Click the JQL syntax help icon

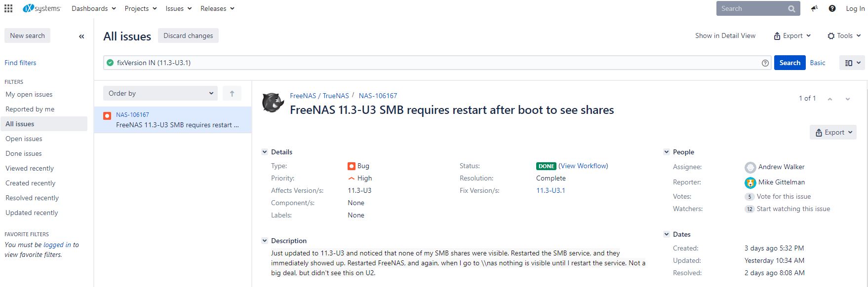(765, 63)
